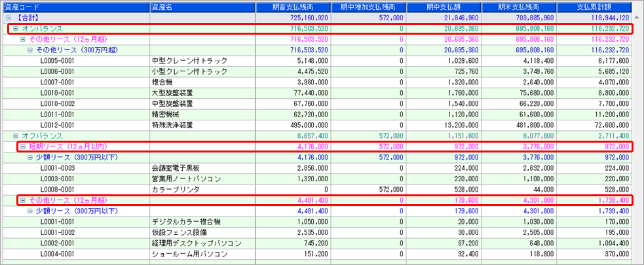Select asset code L0011-0001

[58, 115]
